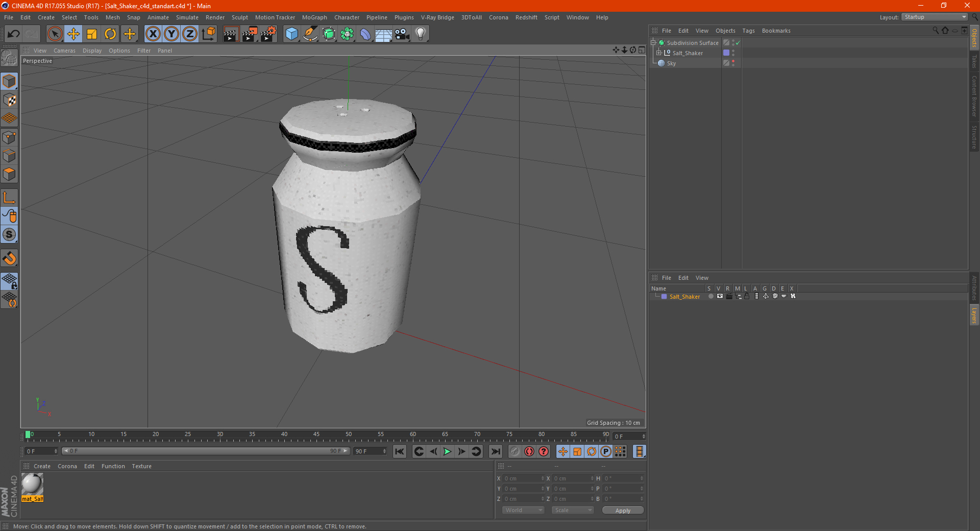This screenshot has height=531, width=980.
Task: Open the Deformer objects icon
Action: pos(365,34)
